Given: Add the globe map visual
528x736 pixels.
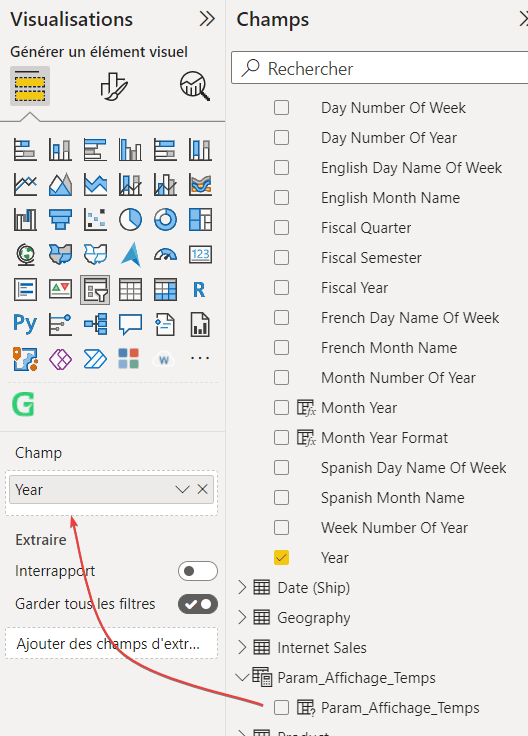Looking at the screenshot, I should coord(25,254).
